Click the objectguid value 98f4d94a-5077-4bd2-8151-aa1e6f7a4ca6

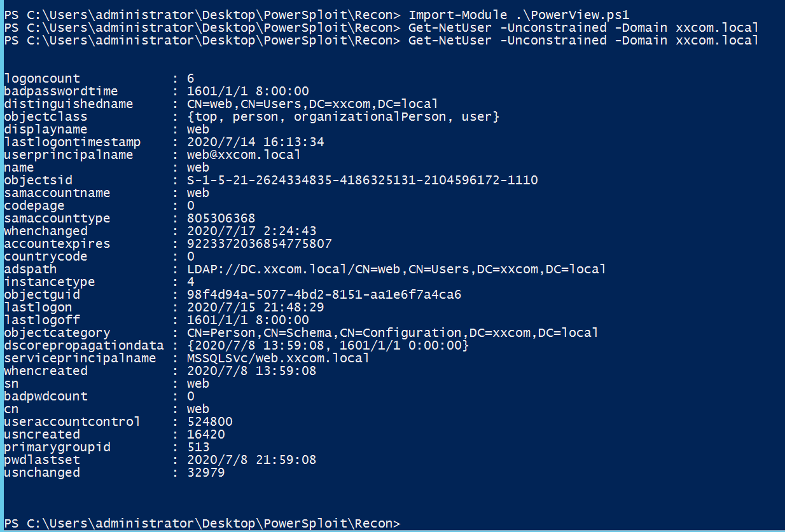tap(324, 295)
